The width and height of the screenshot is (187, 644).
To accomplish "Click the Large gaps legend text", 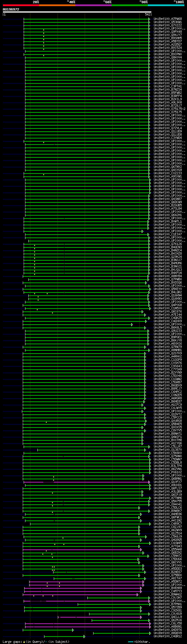I will 36,642.
